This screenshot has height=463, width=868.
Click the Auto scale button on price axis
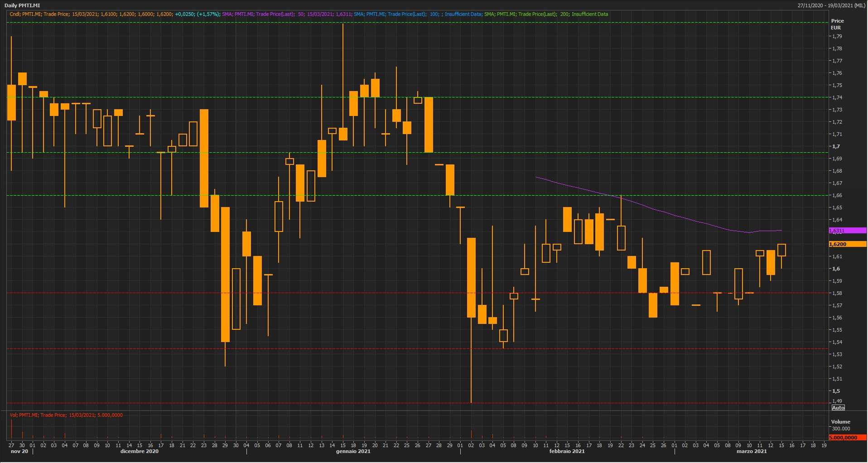point(838,408)
